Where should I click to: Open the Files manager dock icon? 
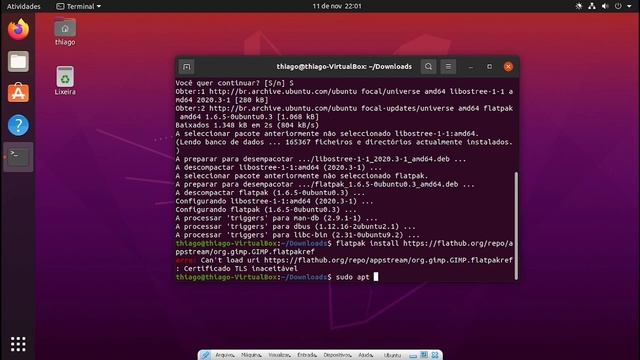[x=18, y=61]
